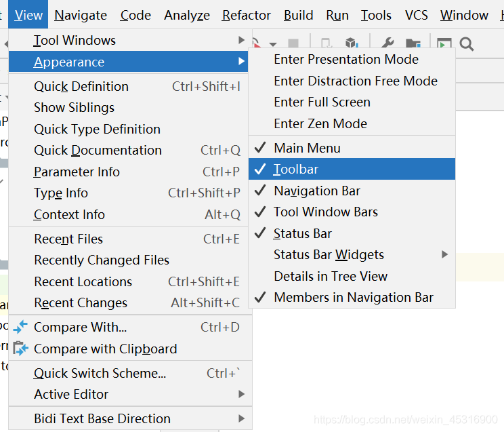504x432 pixels.
Task: Expand the Status Bar Widgets submenu
Action: coord(352,254)
